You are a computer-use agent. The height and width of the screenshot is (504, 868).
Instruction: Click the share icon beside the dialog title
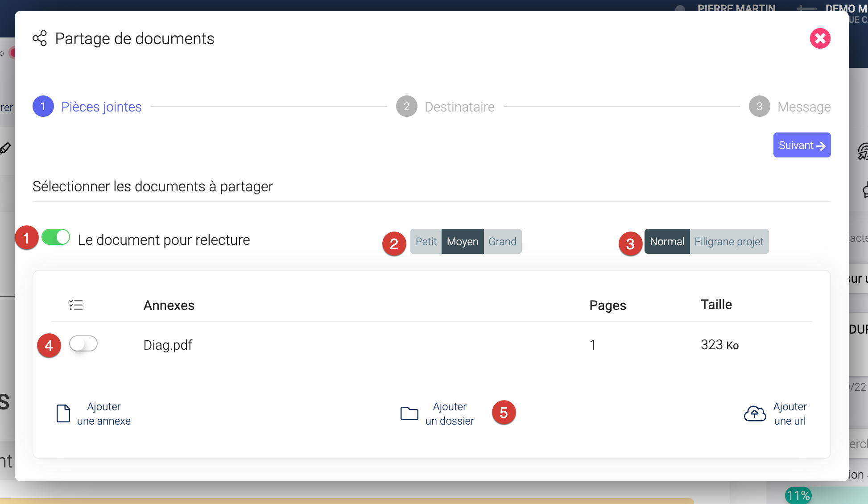[x=40, y=38]
